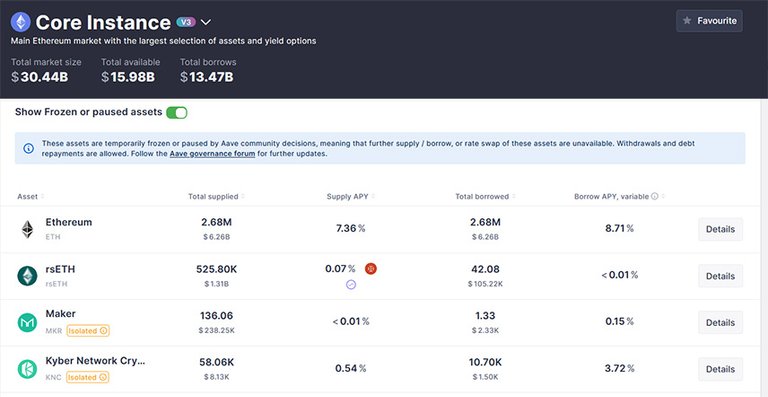This screenshot has width=768, height=397.
Task: Sort by Total borrowed column header
Action: coord(485,196)
